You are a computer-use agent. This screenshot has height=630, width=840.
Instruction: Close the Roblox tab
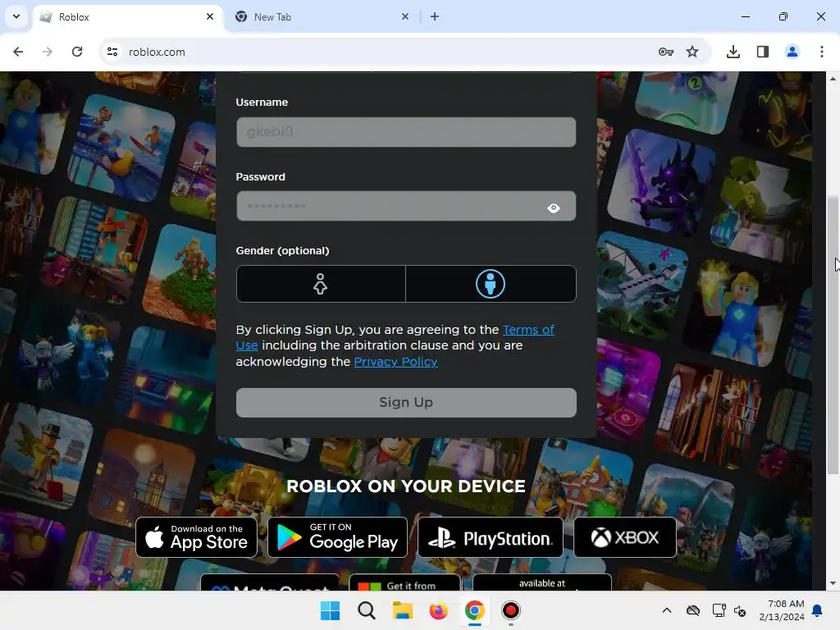[x=210, y=16]
